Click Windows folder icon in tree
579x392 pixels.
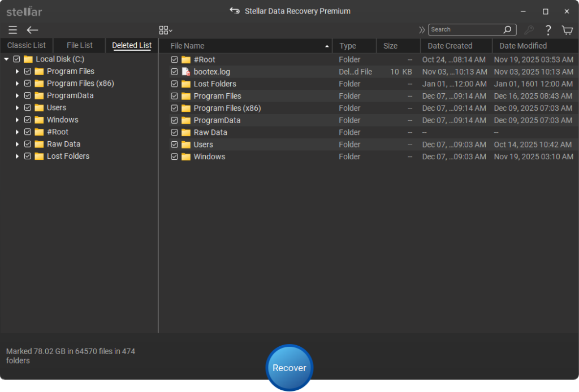pyautogui.click(x=39, y=120)
